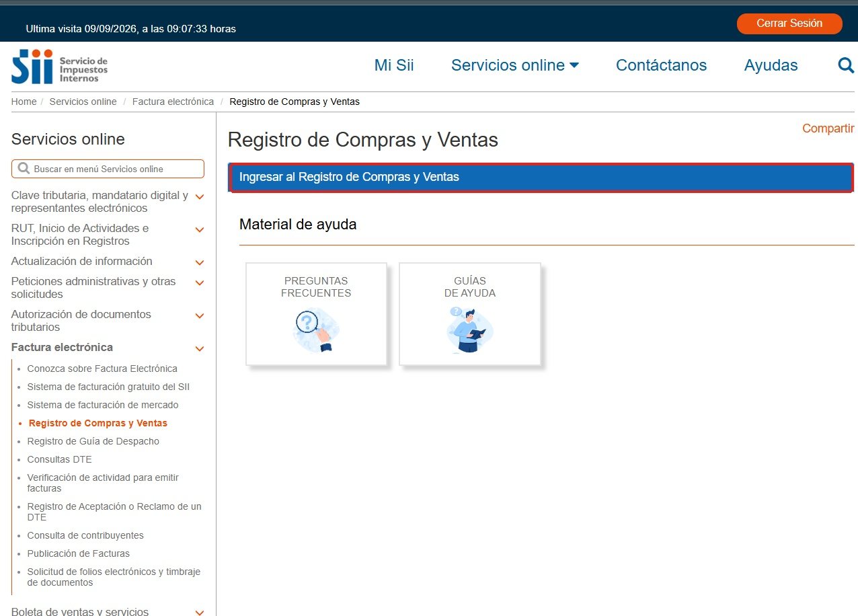Click Boleta de ventas y servicios
This screenshot has height=616, width=858.
80,611
